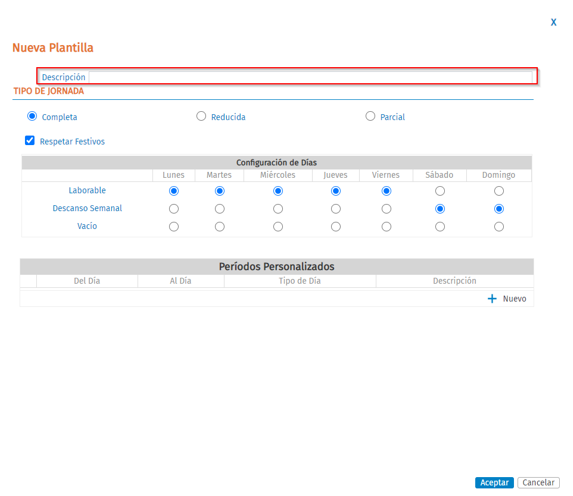This screenshot has width=573, height=496.
Task: Set Lunes as Vacío
Action: pyautogui.click(x=174, y=227)
